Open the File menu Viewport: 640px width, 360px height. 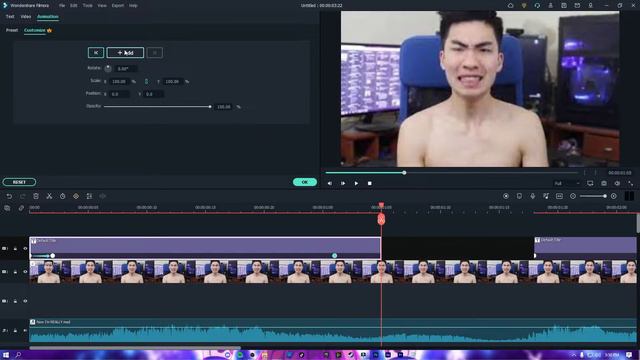coord(62,6)
